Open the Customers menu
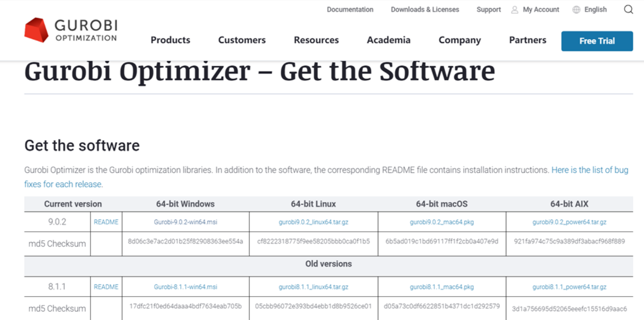Image resolution: width=644 pixels, height=320 pixels. pos(242,40)
